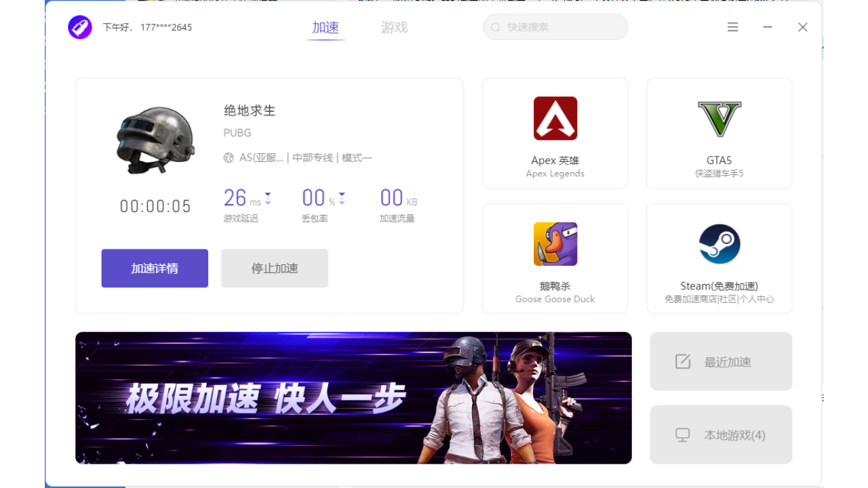Close the accelerator window
The image size is (868, 488).
pos(803,27)
